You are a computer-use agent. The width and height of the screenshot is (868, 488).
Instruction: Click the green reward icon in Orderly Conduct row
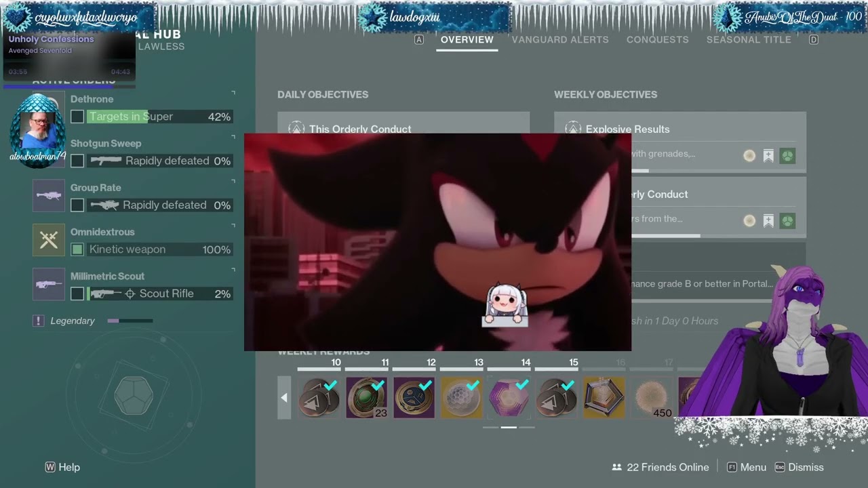point(787,220)
